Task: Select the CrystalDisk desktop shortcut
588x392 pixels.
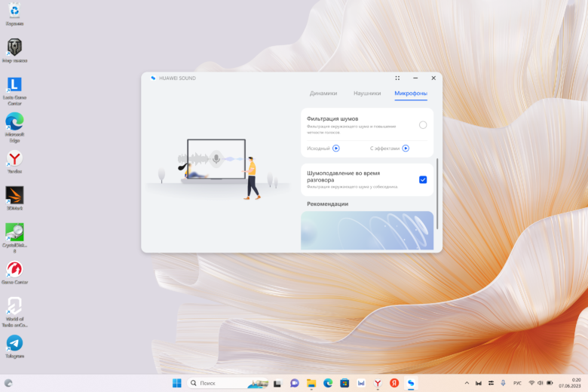Action: point(14,238)
